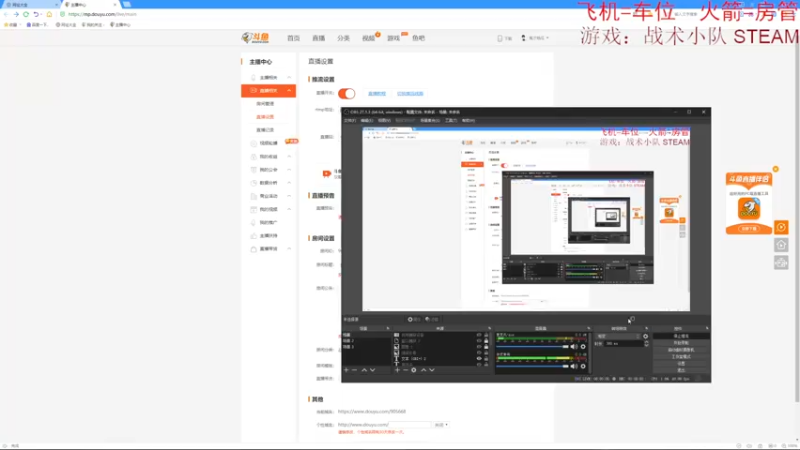Open the dropdown beside the custom URL field

pyautogui.click(x=441, y=424)
